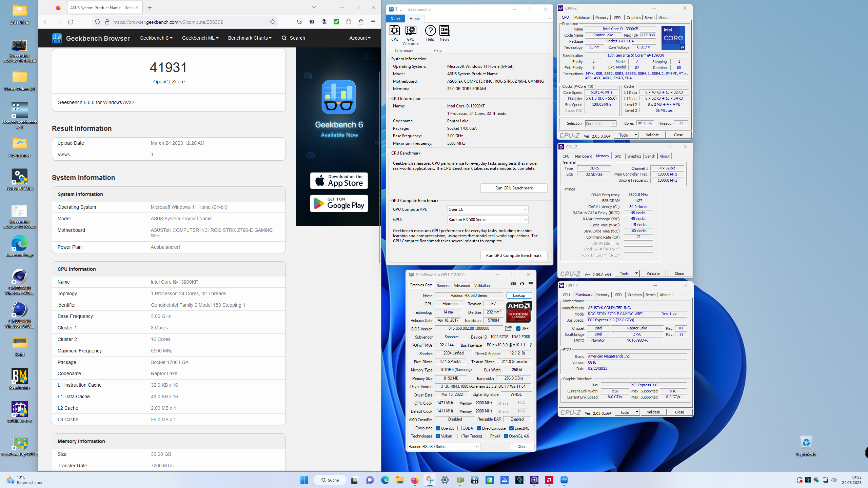The width and height of the screenshot is (868, 488).
Task: Open the Advanced tab in GPU-Z
Action: point(462,286)
